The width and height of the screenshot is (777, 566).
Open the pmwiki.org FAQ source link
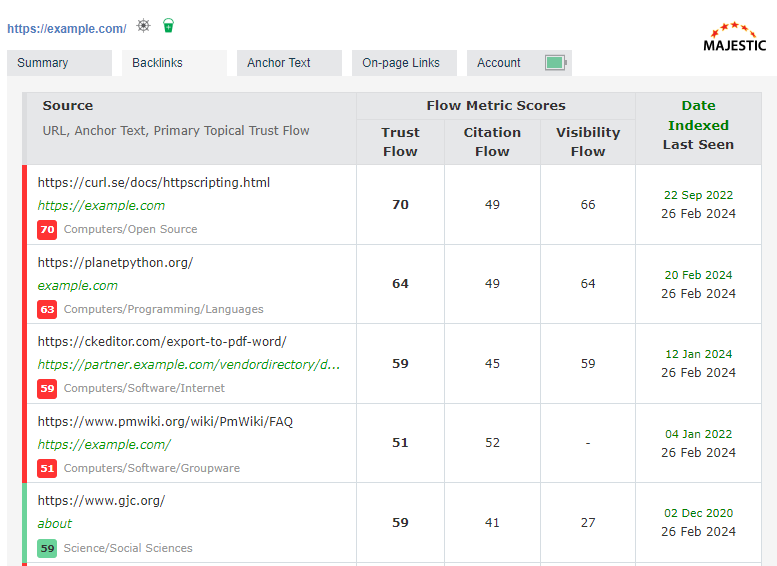(x=165, y=422)
